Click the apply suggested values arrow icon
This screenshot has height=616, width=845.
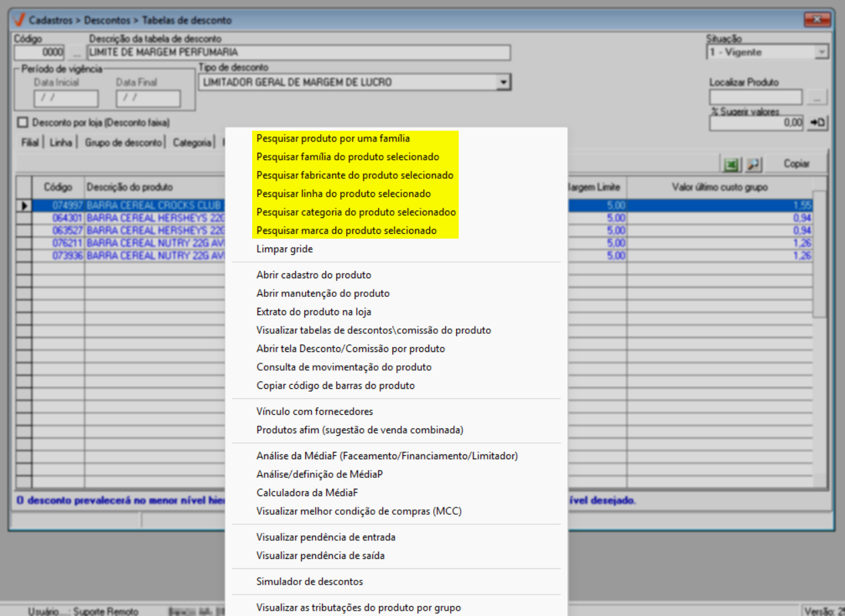pyautogui.click(x=817, y=123)
